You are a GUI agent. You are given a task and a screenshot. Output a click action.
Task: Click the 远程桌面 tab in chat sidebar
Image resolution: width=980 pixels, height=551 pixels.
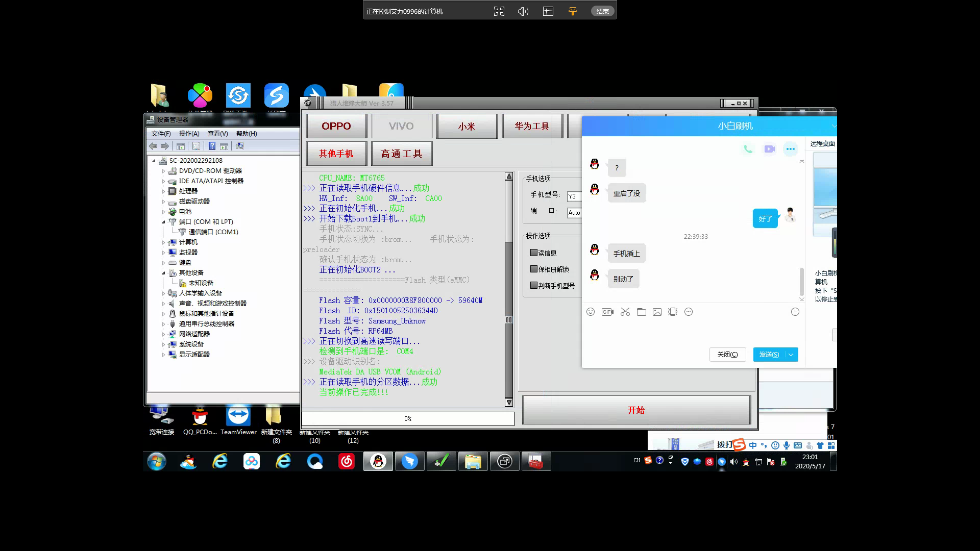coord(823,144)
